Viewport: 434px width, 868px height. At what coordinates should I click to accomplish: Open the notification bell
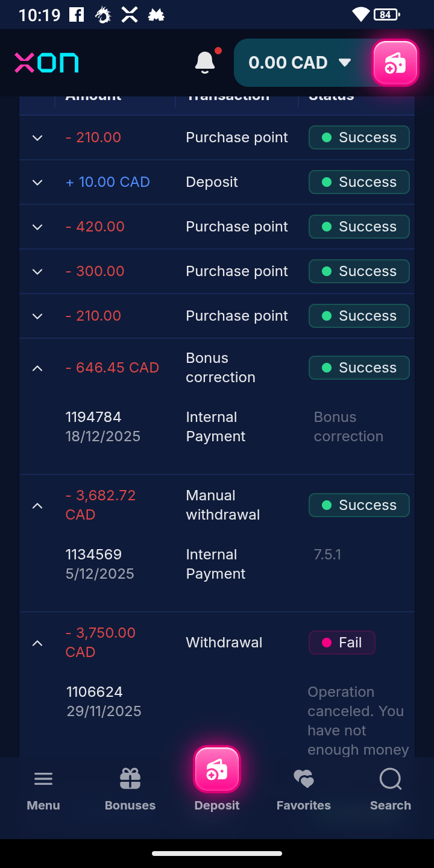coord(205,62)
